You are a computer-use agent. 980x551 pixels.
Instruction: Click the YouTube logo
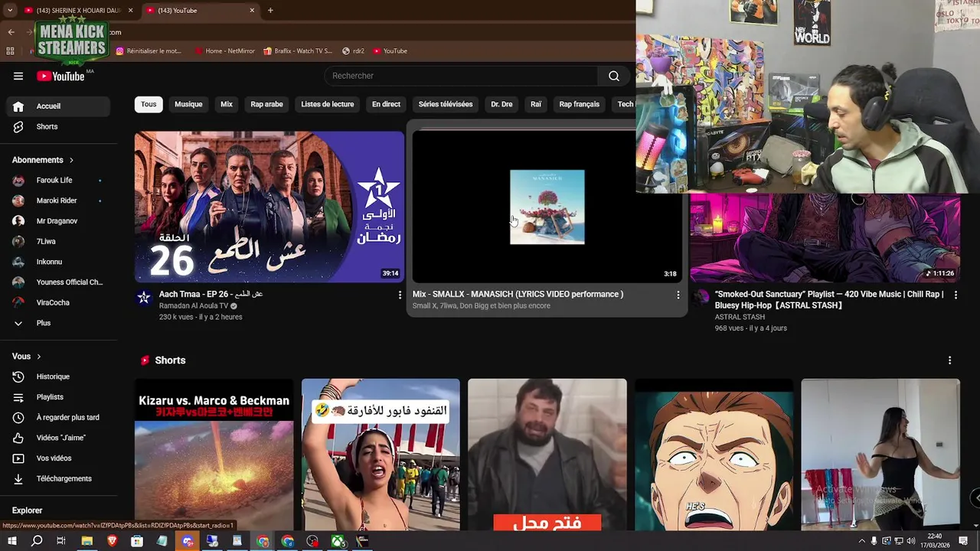pos(60,76)
